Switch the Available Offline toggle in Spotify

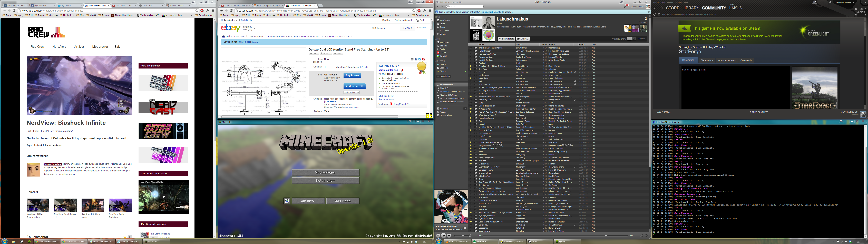click(x=632, y=39)
